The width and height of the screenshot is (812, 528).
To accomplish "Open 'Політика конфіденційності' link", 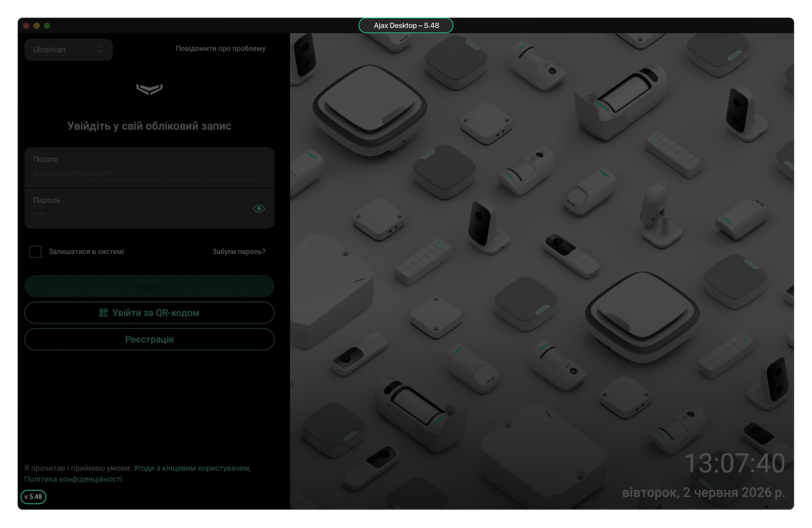I will point(73,479).
